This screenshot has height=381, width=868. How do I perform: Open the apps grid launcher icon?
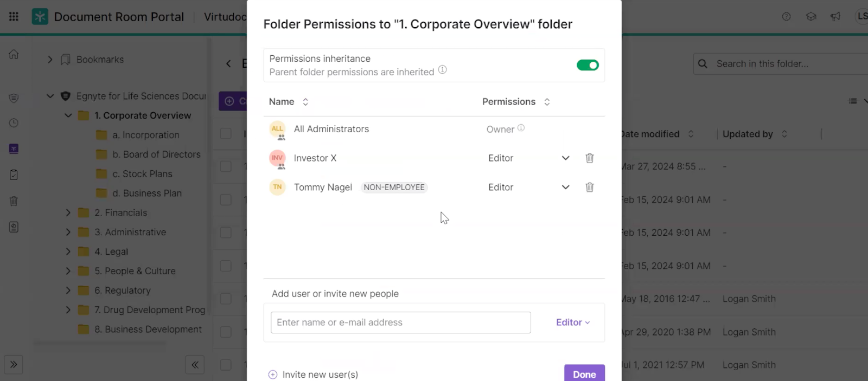pyautogui.click(x=14, y=17)
